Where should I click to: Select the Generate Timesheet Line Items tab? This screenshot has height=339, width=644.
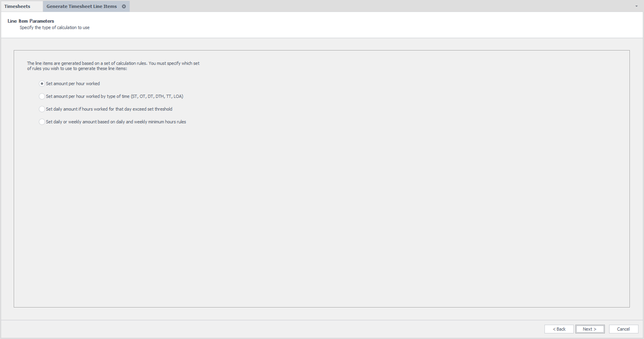tap(81, 6)
